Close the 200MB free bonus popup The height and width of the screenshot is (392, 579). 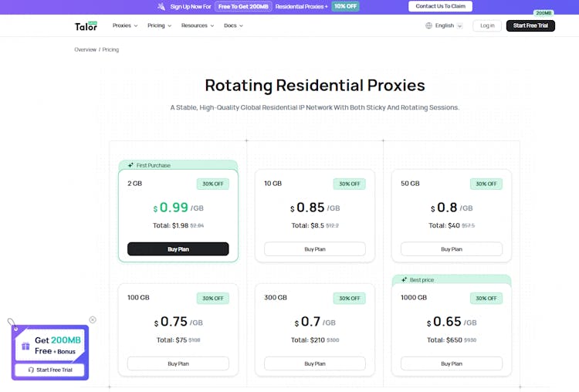coord(93,319)
